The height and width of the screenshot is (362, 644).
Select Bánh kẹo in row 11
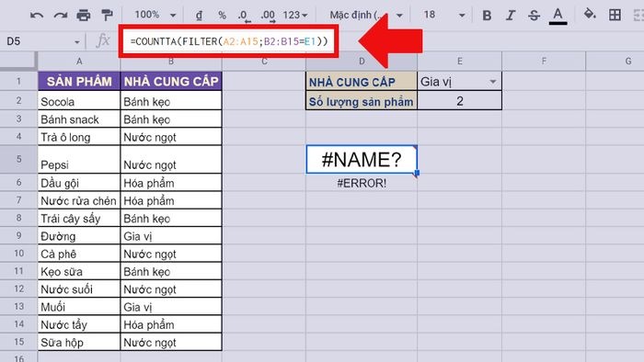(171, 271)
